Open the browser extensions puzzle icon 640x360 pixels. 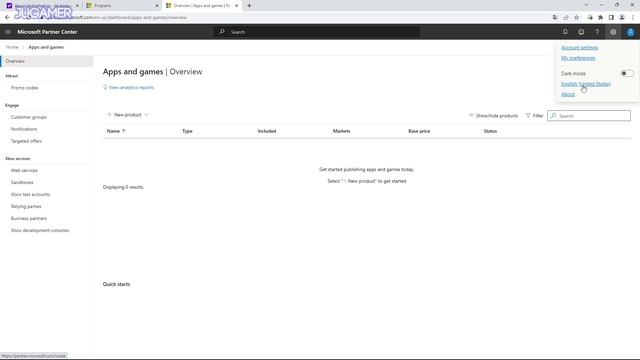600,18
